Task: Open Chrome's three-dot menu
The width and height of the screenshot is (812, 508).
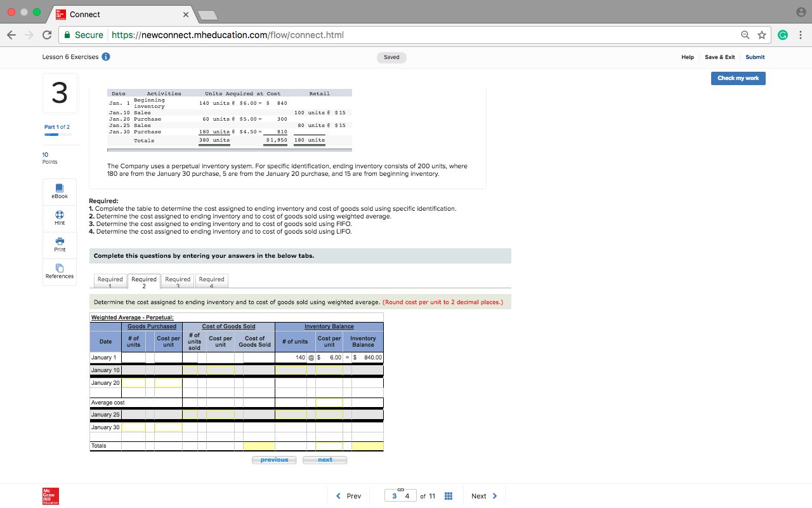Action: [x=801, y=35]
